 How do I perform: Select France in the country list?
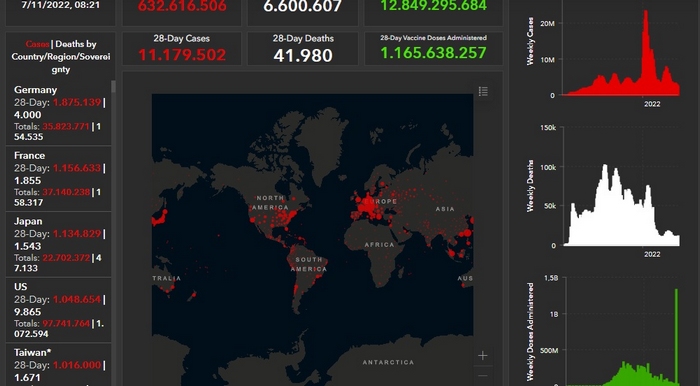click(58, 178)
